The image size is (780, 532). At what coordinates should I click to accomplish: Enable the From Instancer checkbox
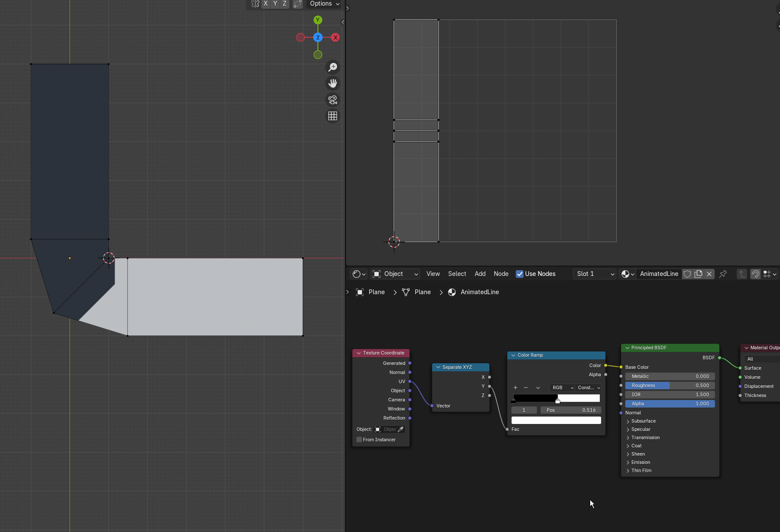tap(359, 440)
